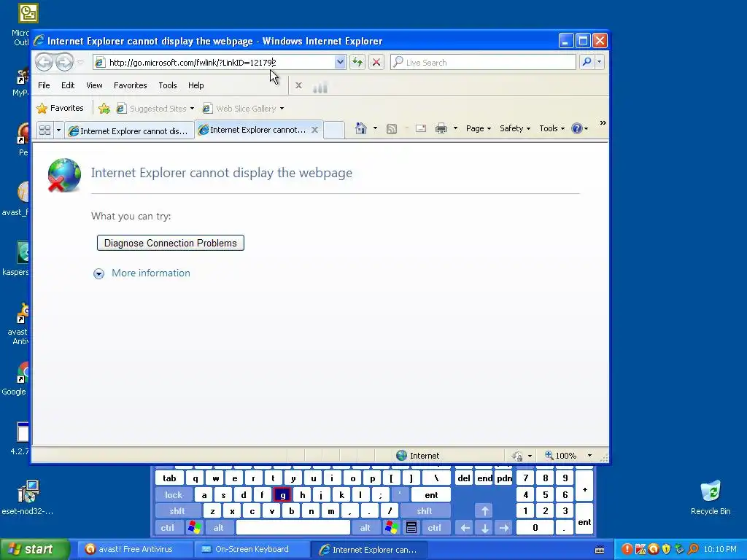Toggle left ctrl key on On-Screen Keyboard
The width and height of the screenshot is (747, 560).
[167, 528]
